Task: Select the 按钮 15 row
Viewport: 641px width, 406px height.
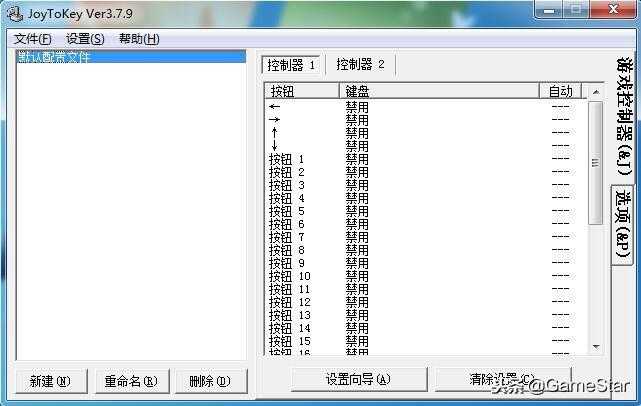Action: tap(426, 341)
